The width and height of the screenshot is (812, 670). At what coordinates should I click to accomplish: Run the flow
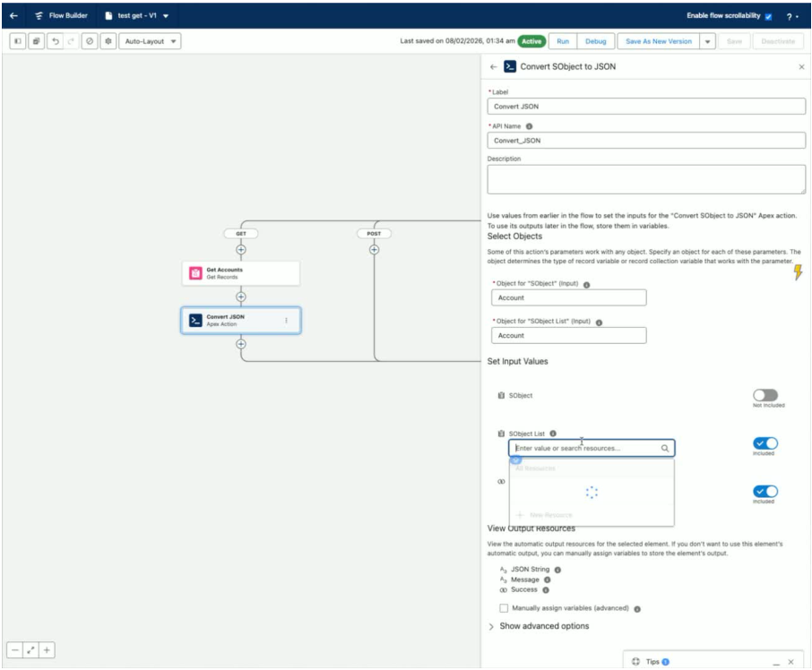[x=563, y=41]
